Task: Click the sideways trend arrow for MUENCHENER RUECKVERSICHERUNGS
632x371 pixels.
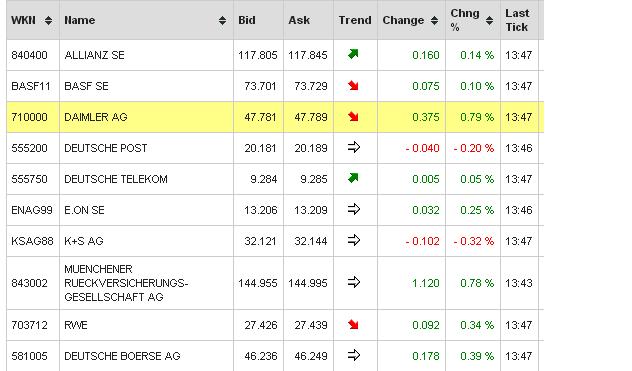Action: (x=353, y=282)
